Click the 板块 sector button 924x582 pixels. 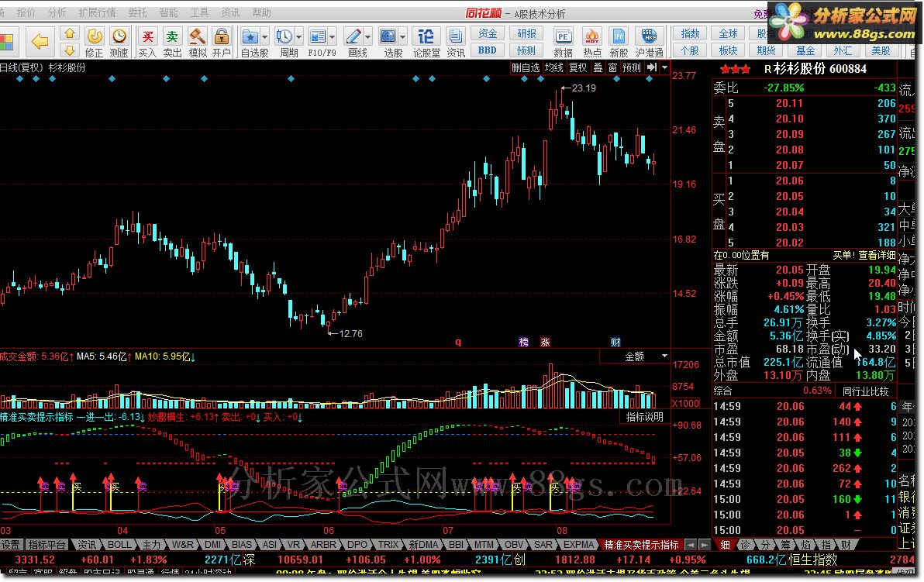click(x=728, y=50)
